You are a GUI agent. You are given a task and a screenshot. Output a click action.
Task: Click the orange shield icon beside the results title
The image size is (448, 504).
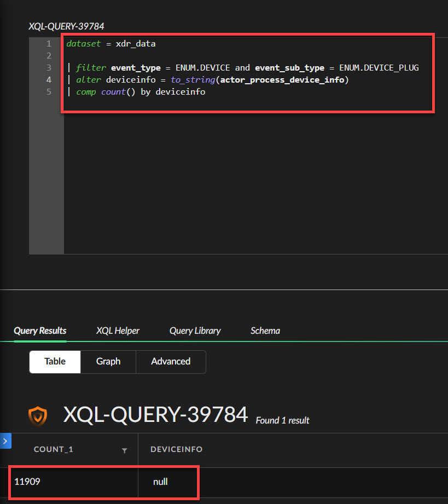[x=38, y=416]
